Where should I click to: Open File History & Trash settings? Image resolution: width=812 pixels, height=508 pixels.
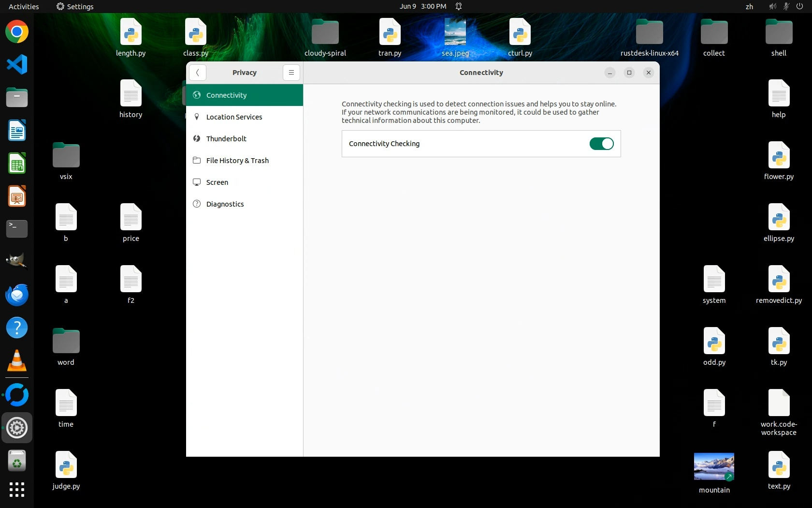pos(237,161)
